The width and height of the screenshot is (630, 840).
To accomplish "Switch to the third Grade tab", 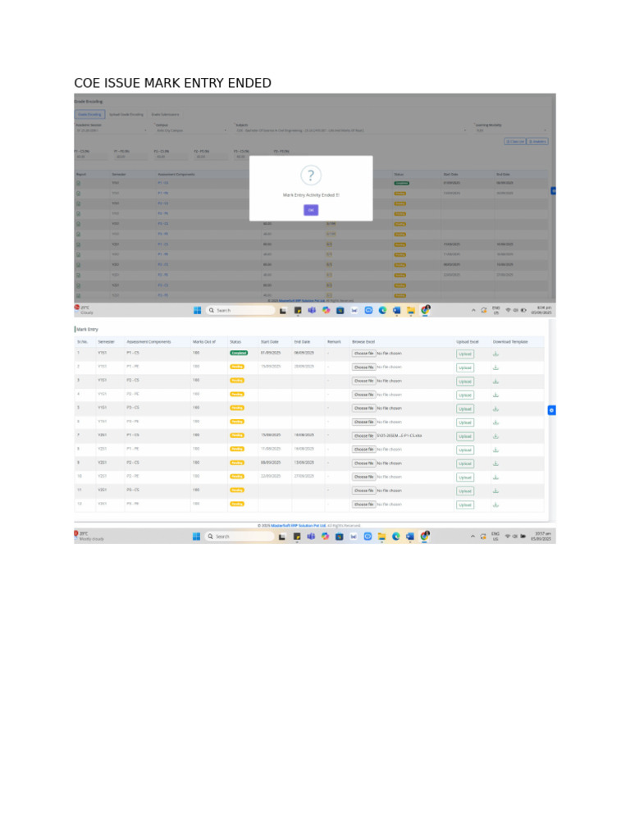I will point(165,114).
